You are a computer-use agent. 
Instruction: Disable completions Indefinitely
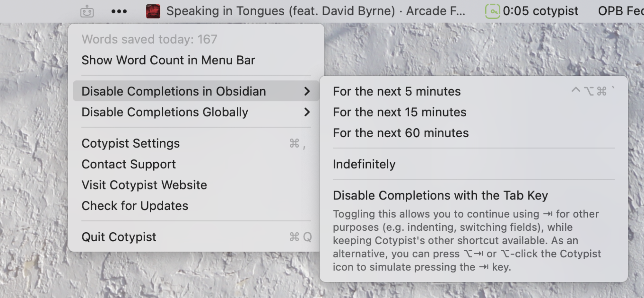click(474, 164)
